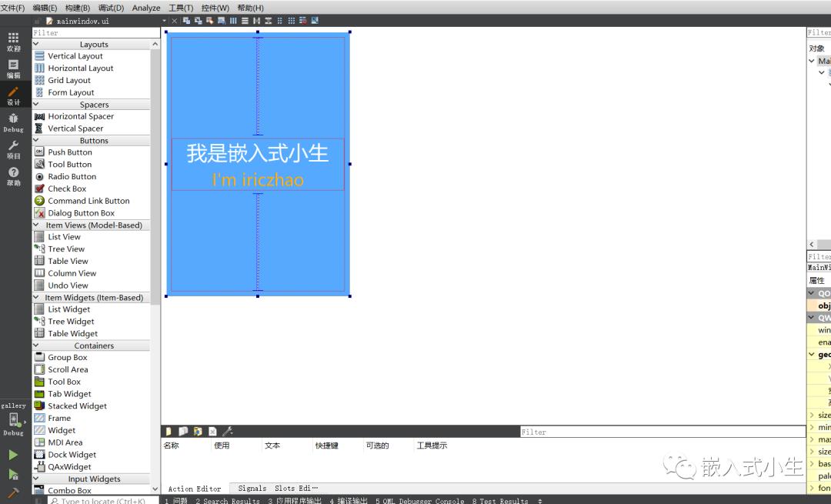Switch to the Action Editor tab
This screenshot has height=504, width=831.
click(x=195, y=489)
